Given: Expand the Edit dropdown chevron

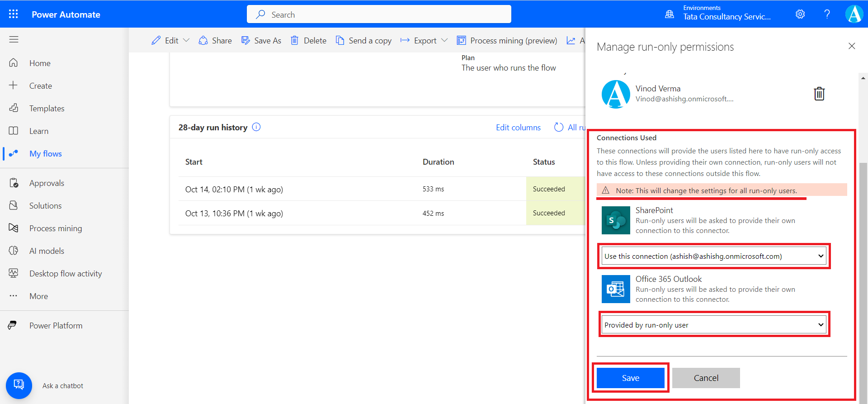Looking at the screenshot, I should (186, 40).
